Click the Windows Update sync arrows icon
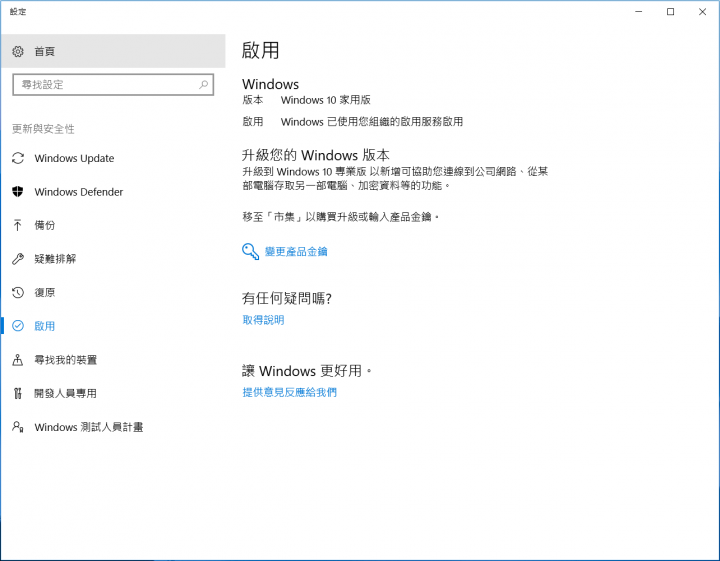The image size is (720, 561). 18,158
